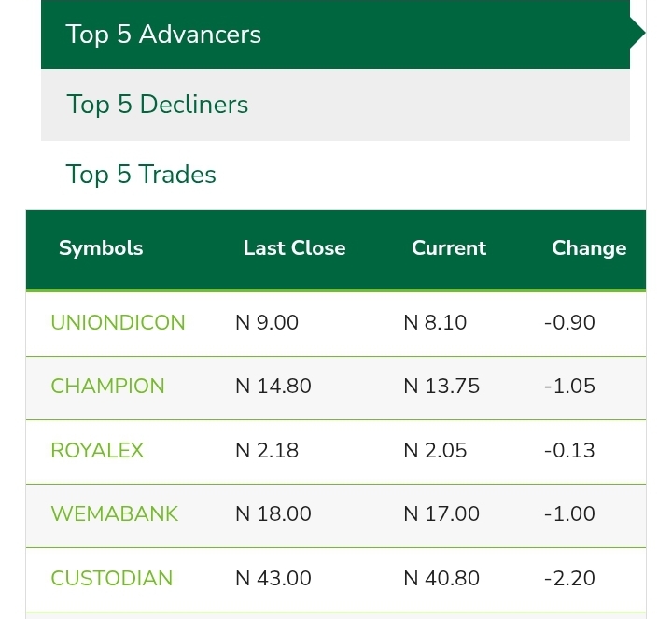Open the Top 5 Trades tab
Viewport: 672px width, 619px height.
(141, 175)
